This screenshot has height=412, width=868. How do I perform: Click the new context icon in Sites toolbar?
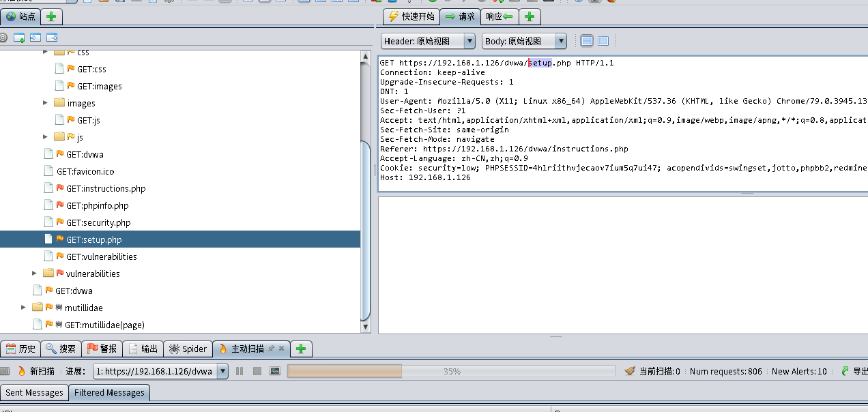pos(19,38)
